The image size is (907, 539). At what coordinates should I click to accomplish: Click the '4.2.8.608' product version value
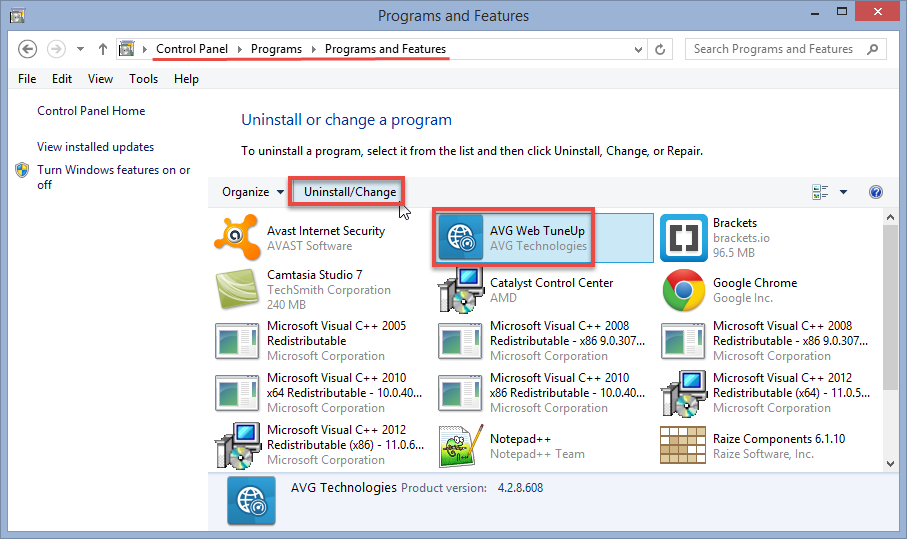520,488
